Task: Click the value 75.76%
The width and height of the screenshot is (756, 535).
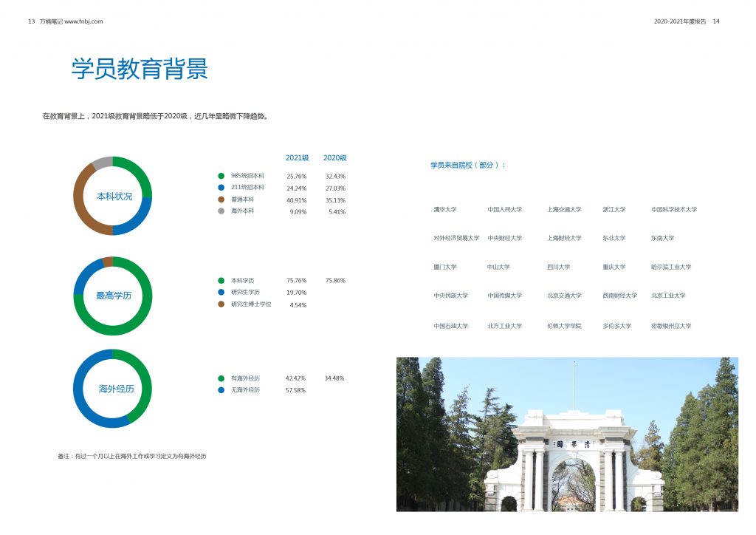Action: 297,280
